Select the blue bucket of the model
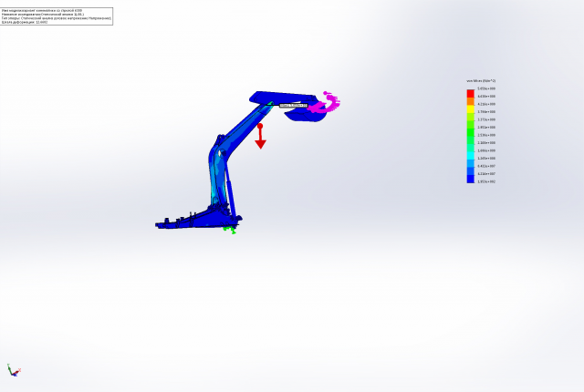The width and height of the screenshot is (584, 392). coord(306,115)
